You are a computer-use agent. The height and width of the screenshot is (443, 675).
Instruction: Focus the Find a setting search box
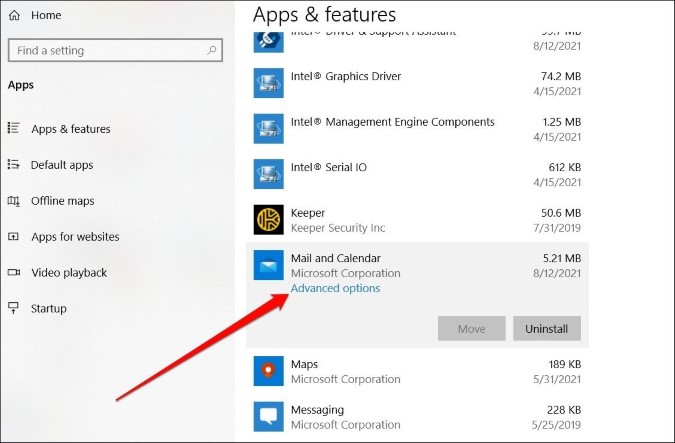tap(115, 50)
